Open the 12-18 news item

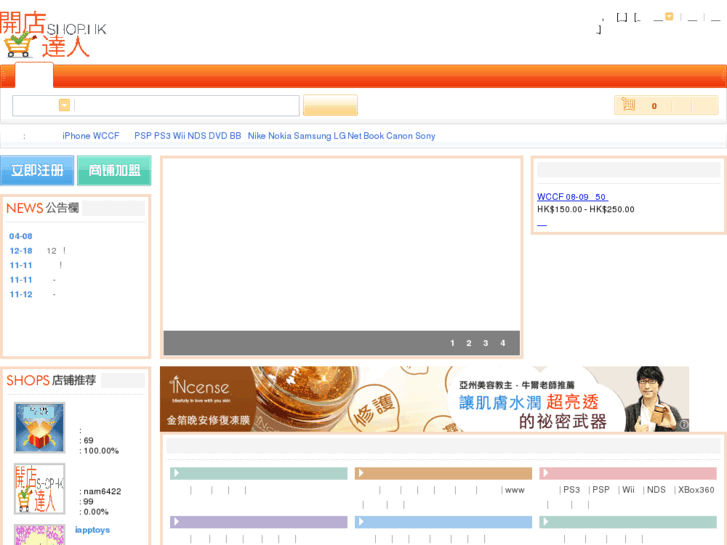(21, 251)
